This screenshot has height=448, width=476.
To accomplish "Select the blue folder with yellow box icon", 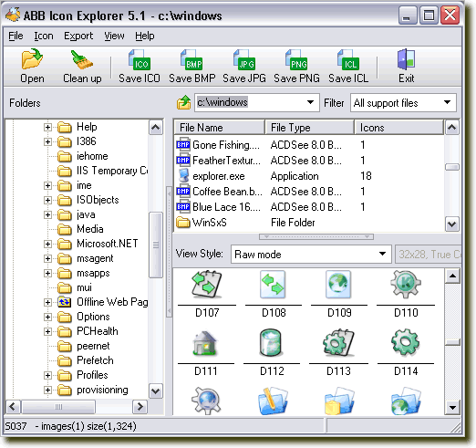I will pos(339,401).
